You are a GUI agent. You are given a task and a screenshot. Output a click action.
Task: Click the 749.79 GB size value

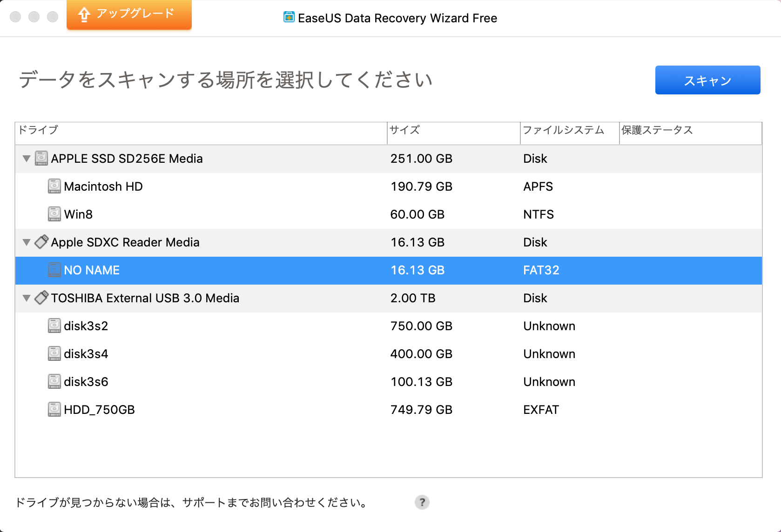click(421, 410)
